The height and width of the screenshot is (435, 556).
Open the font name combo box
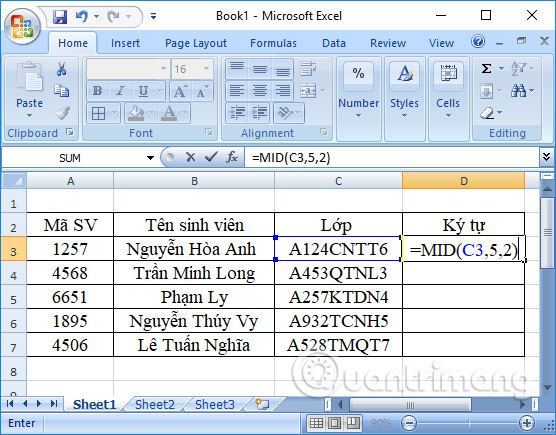point(128,69)
